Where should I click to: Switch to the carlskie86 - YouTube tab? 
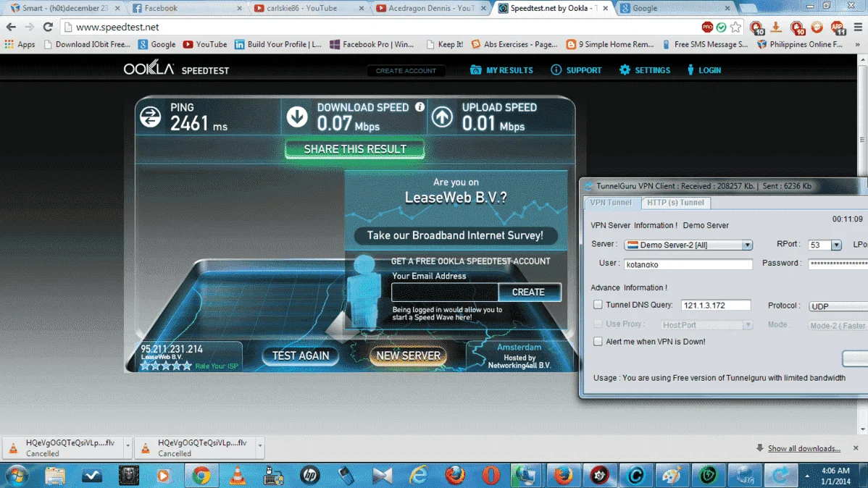coord(309,8)
